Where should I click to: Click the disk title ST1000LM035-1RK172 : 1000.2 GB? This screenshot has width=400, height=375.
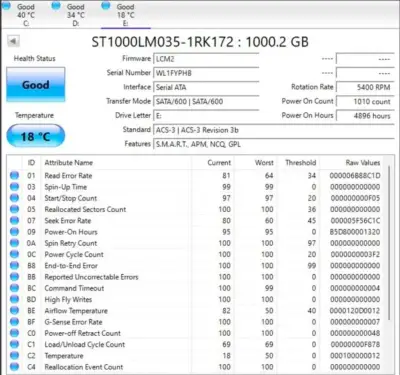200,42
